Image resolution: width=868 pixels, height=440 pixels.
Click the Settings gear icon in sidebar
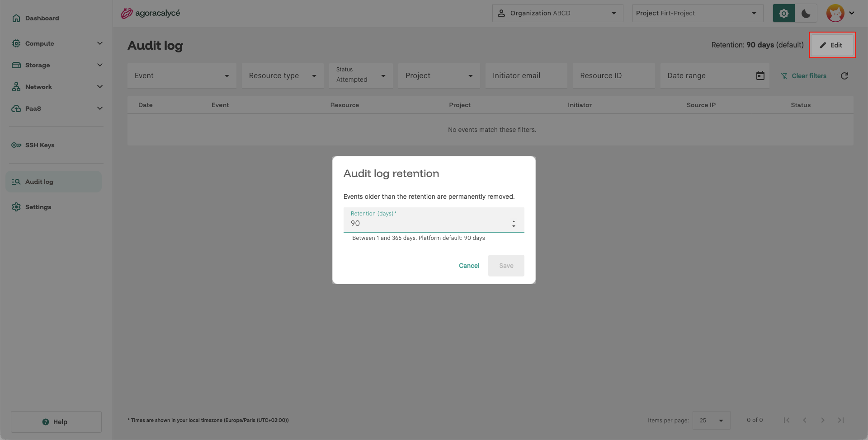(x=16, y=207)
